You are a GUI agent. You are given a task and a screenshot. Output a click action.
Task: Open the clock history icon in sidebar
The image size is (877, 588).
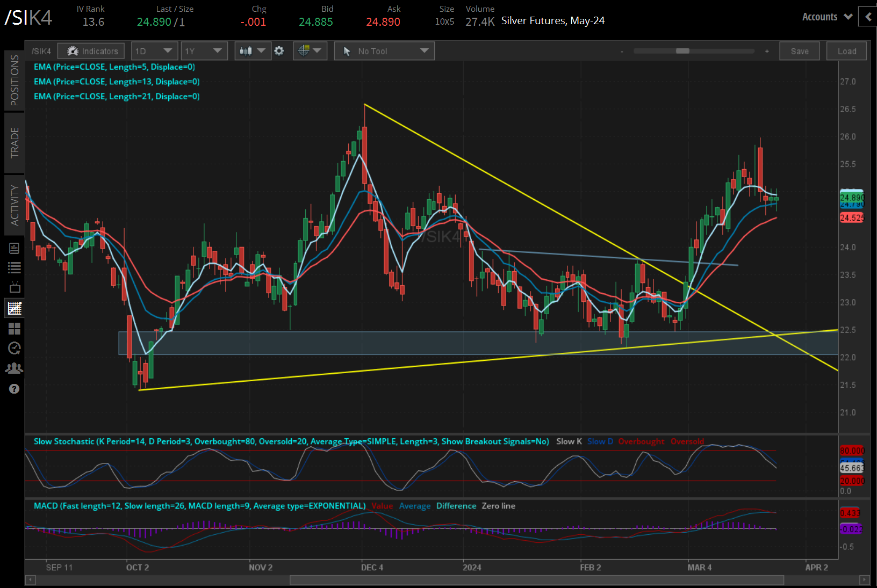tap(15, 348)
